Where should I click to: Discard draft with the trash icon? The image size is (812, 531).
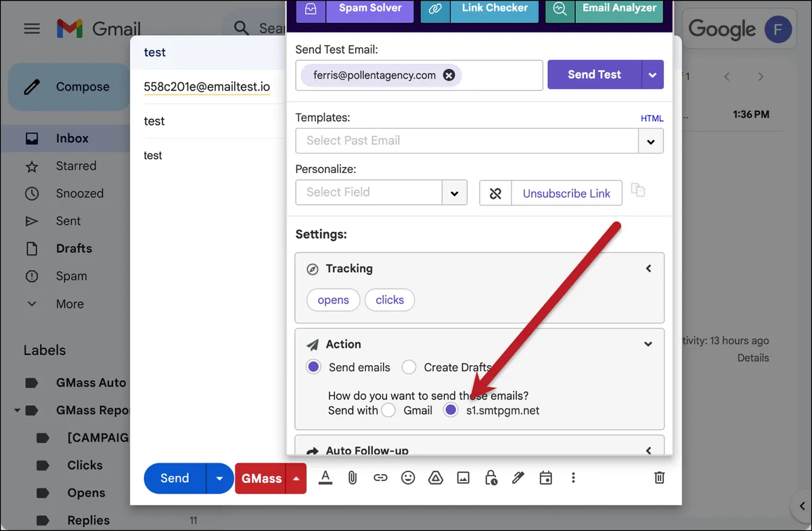pos(660,478)
